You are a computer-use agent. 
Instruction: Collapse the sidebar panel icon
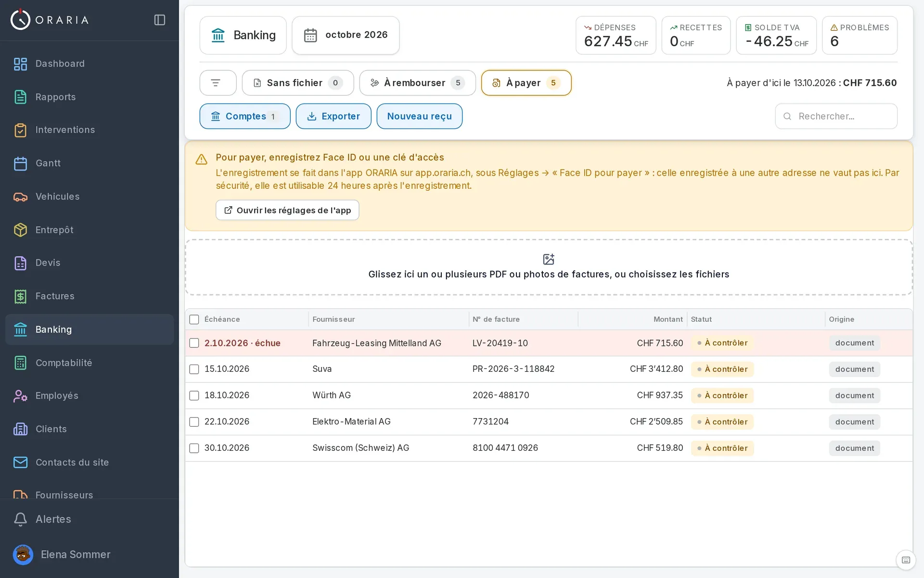160,20
